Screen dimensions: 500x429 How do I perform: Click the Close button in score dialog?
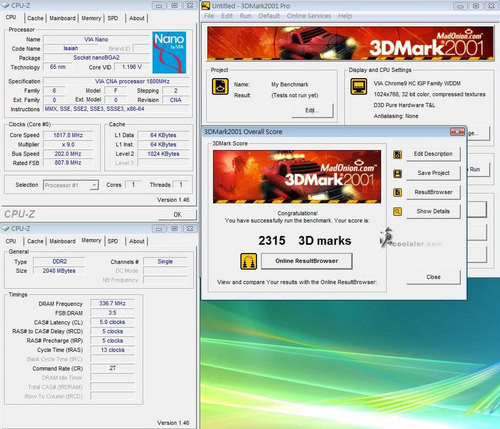tap(433, 277)
